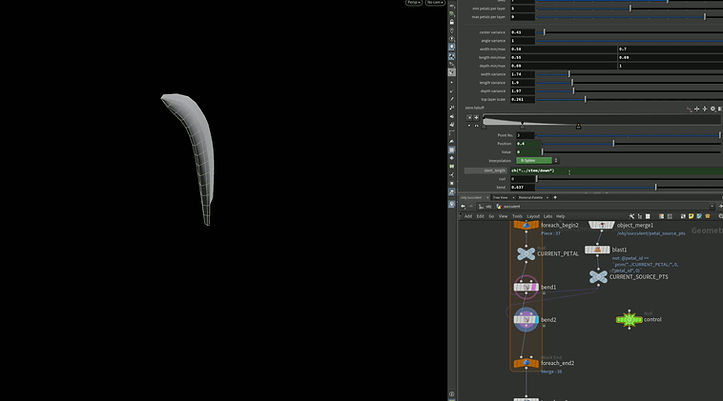Open the Layout menu in network editor
Image resolution: width=723 pixels, height=401 pixels.
[x=533, y=216]
